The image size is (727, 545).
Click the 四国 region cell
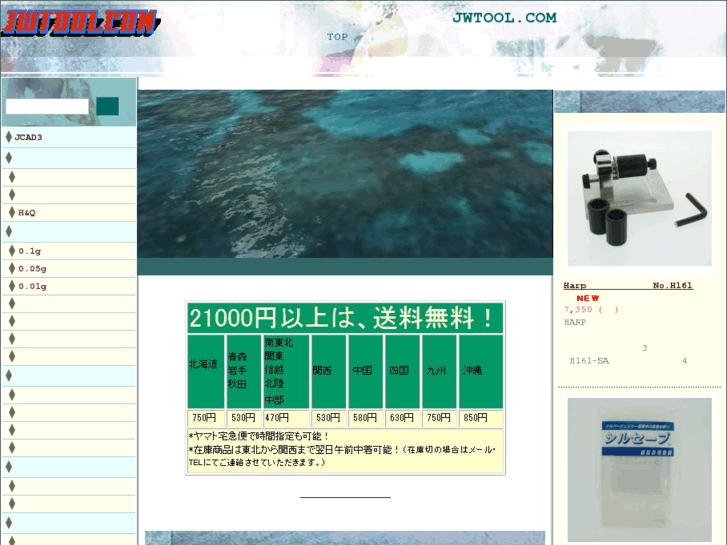point(402,372)
